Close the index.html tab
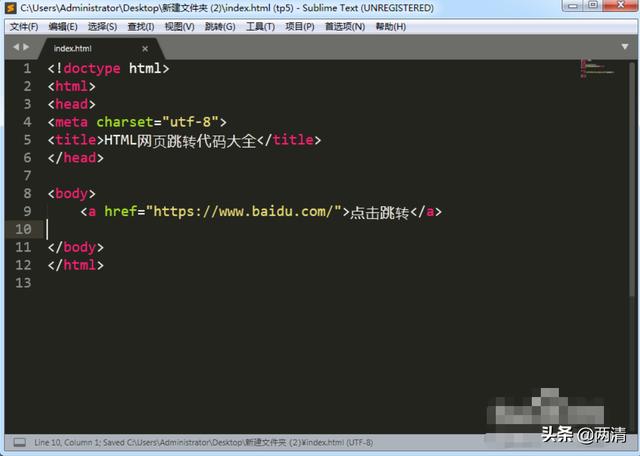Image resolution: width=640 pixels, height=456 pixels. pyautogui.click(x=146, y=48)
